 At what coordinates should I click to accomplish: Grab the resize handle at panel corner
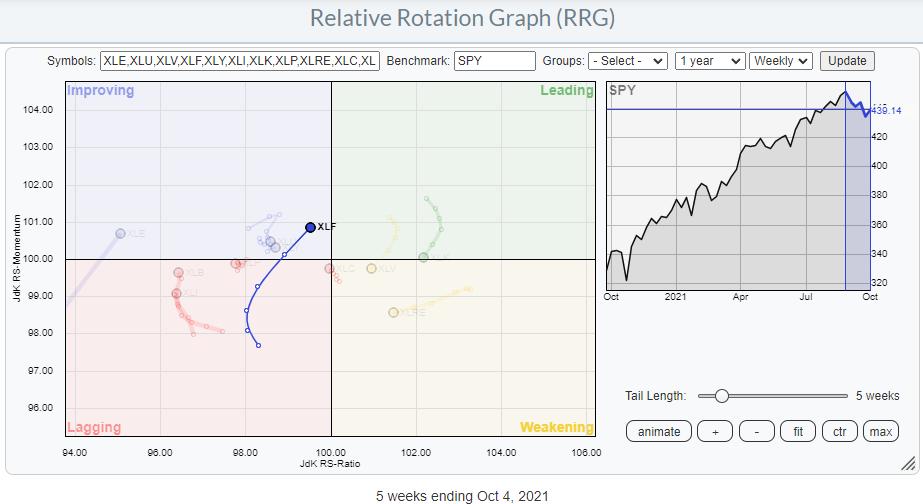[x=908, y=463]
